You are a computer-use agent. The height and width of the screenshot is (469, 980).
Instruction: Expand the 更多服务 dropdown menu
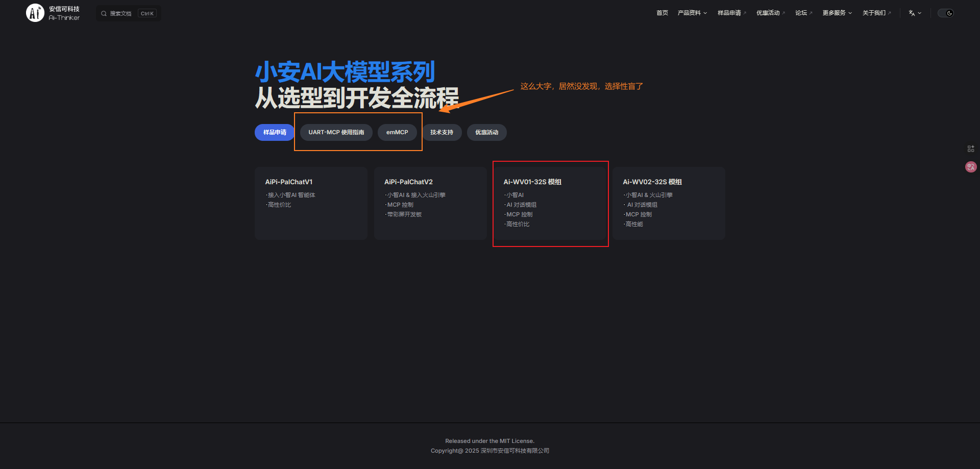[837, 13]
